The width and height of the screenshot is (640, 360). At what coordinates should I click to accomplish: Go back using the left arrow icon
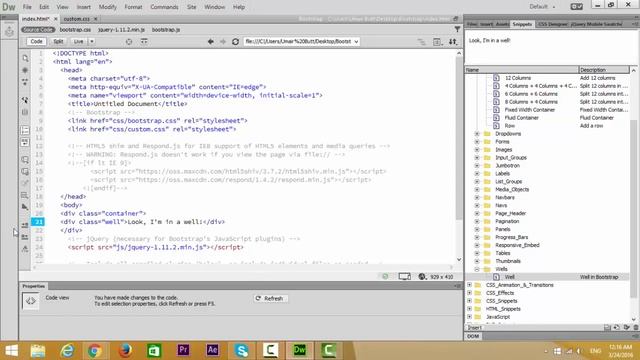click(211, 42)
